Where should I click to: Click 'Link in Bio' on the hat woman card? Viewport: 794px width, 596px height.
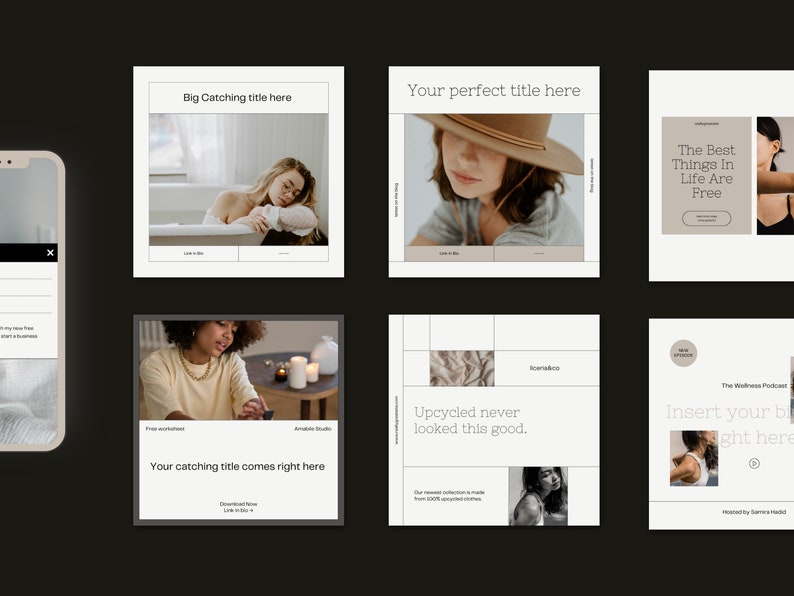[x=449, y=253]
